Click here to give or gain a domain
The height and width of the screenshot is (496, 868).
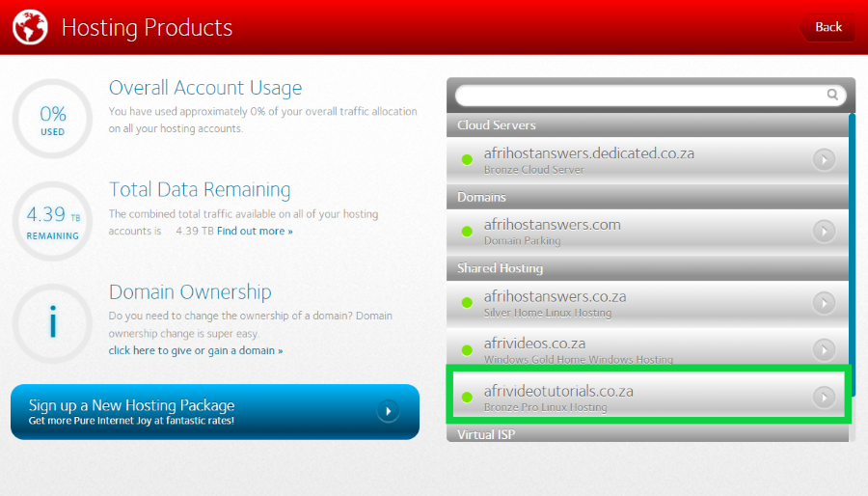[196, 350]
